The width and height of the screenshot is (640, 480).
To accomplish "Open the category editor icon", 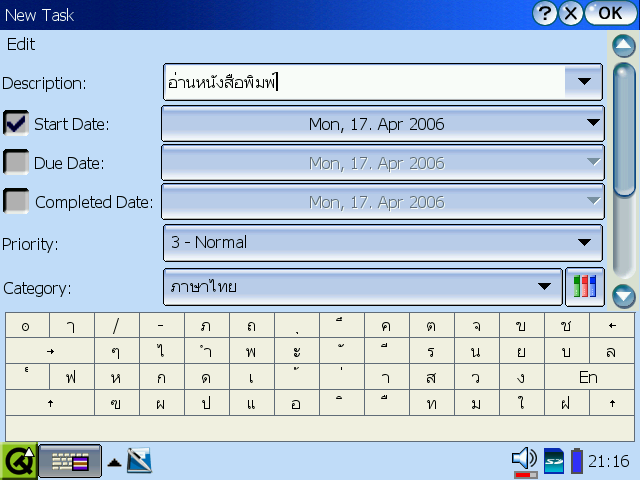I will pos(585,287).
